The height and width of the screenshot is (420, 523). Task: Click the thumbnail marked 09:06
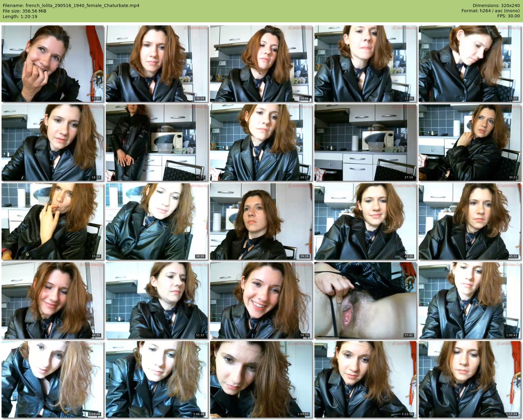click(261, 64)
